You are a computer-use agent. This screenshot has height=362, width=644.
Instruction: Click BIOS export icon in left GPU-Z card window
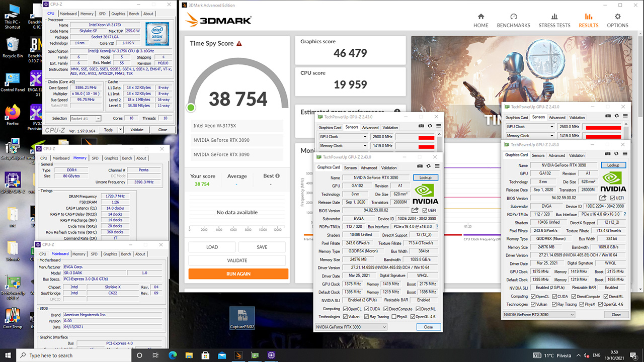point(415,210)
